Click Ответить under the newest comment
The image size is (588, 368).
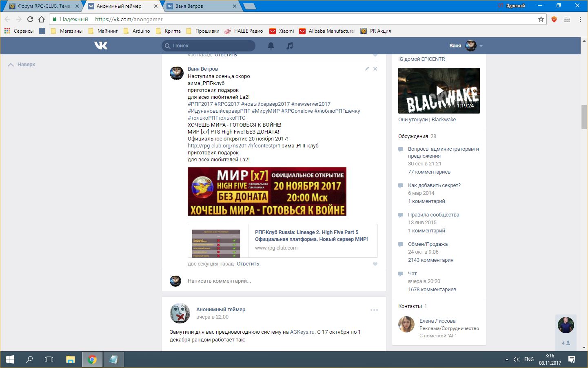coord(248,264)
